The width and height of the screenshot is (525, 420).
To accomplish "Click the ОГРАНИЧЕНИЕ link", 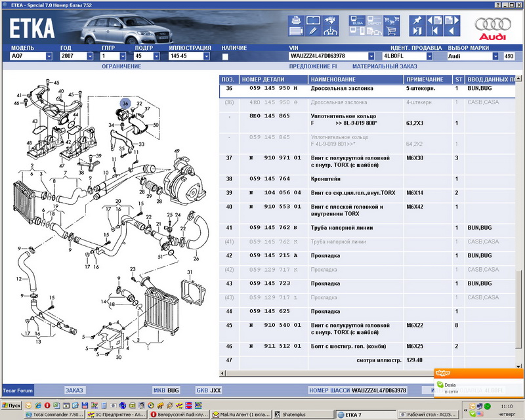I will tap(121, 66).
